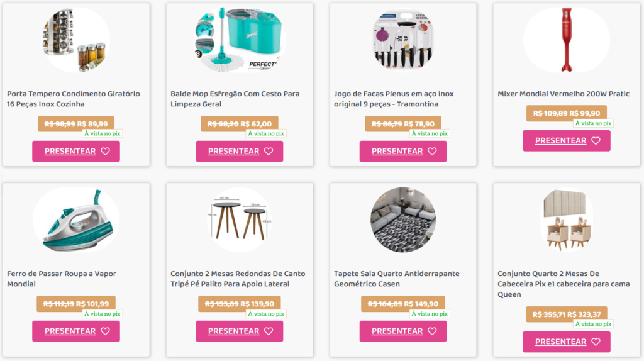
Task: Open geometric rug product image
Action: pyautogui.click(x=403, y=220)
